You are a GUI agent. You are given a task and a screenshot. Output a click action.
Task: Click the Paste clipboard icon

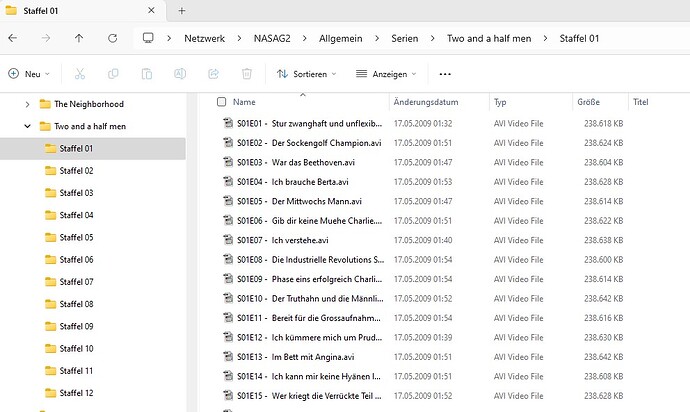pos(147,74)
